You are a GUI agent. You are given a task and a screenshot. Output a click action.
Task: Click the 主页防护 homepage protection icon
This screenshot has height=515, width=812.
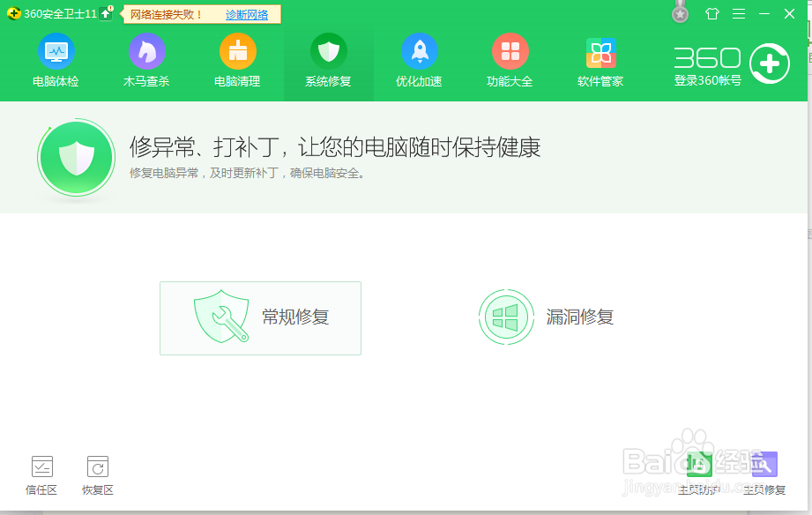tap(699, 465)
